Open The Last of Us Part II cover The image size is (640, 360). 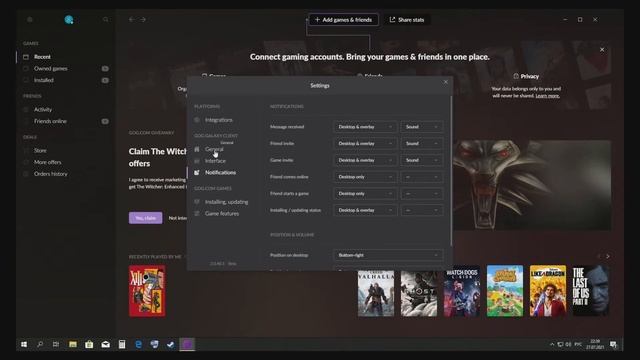click(591, 291)
